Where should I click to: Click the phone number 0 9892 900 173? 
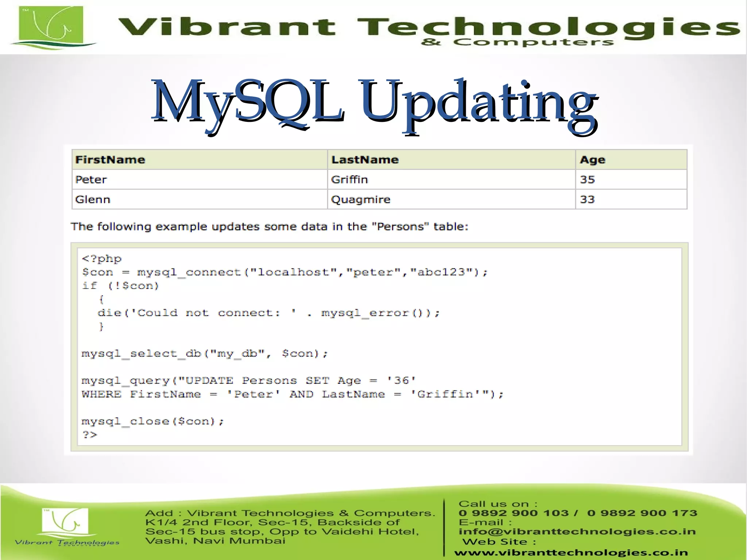tap(642, 513)
